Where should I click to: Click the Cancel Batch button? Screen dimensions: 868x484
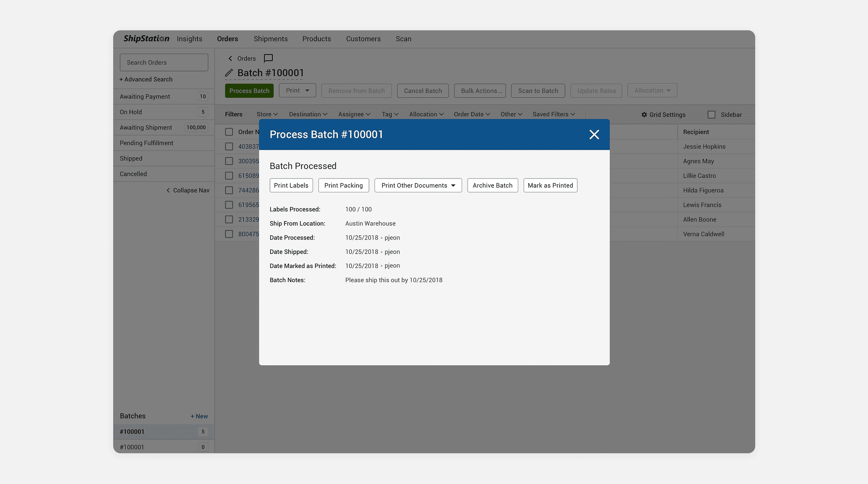point(423,91)
